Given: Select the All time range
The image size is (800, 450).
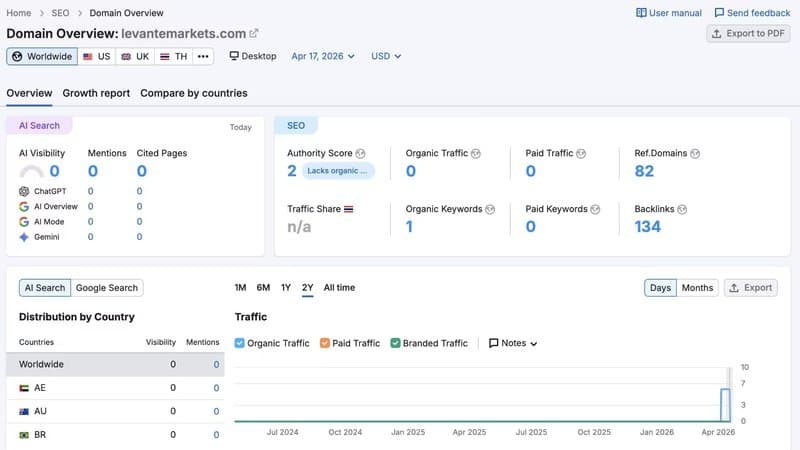Looking at the screenshot, I should pyautogui.click(x=339, y=288).
